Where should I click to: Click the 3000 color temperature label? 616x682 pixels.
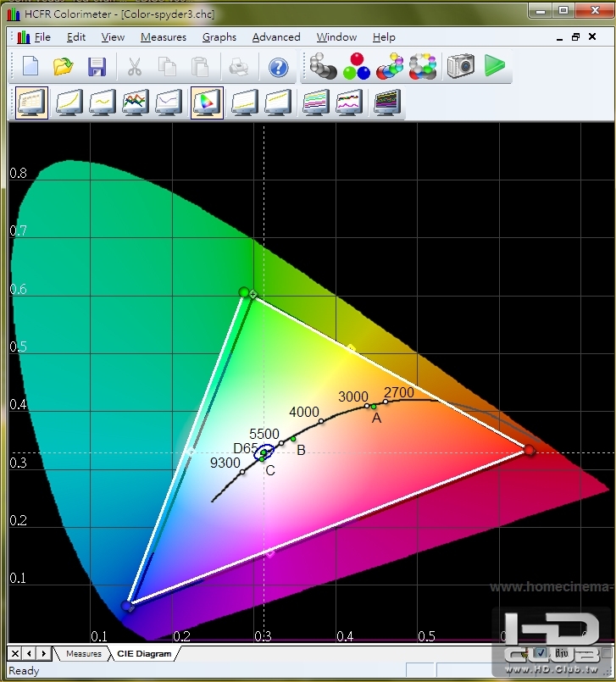point(353,396)
